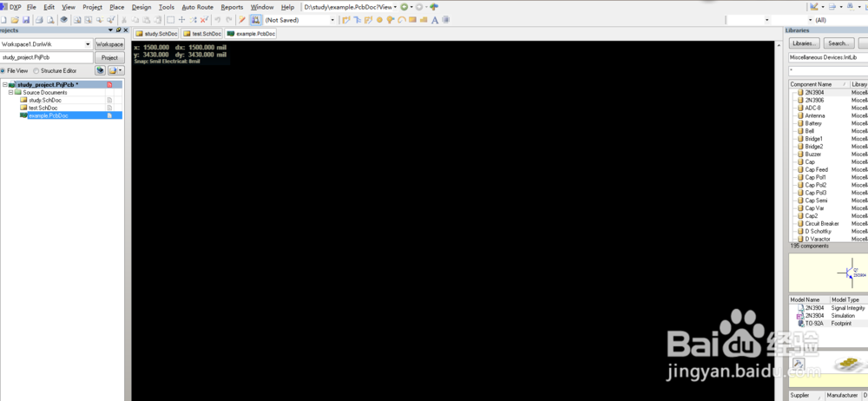The height and width of the screenshot is (401, 868).
Task: Click compile project icon in Projects panel
Action: tap(100, 70)
